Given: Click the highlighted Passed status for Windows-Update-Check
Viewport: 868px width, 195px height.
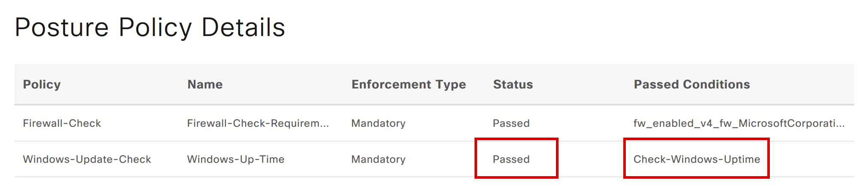Looking at the screenshot, I should [x=511, y=159].
